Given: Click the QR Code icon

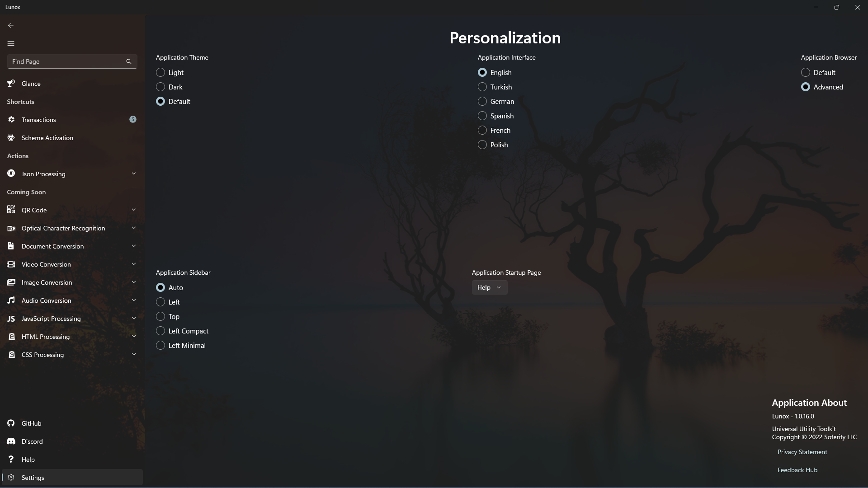Looking at the screenshot, I should tap(11, 210).
